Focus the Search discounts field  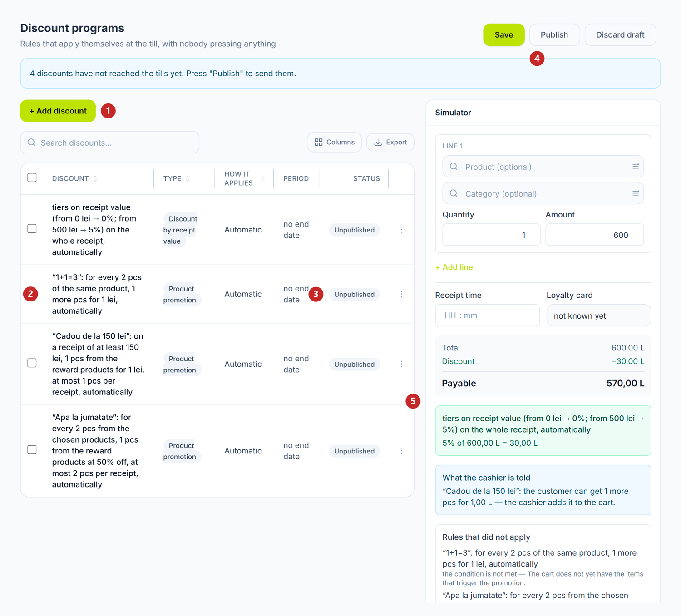(x=110, y=143)
